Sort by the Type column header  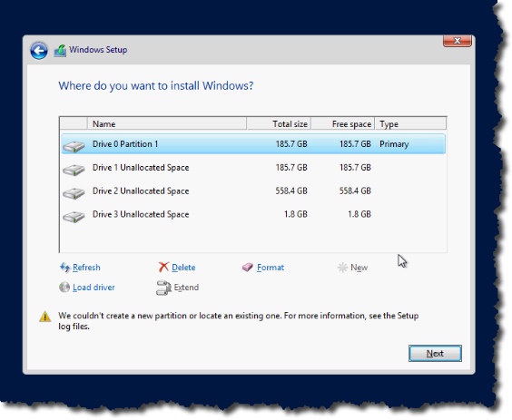[x=410, y=123]
